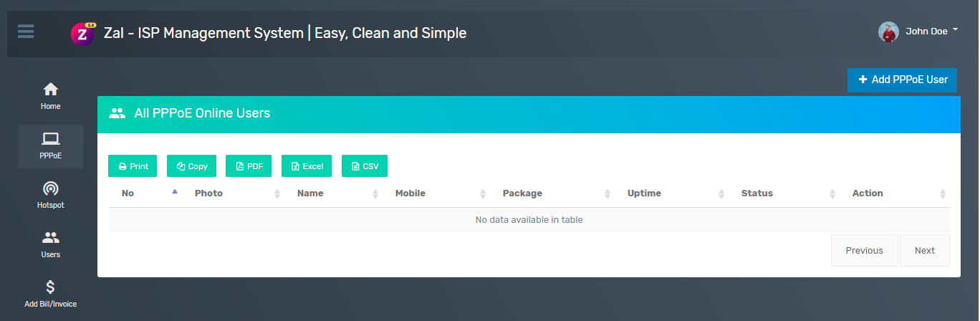Sort by No column arrow

175,191
